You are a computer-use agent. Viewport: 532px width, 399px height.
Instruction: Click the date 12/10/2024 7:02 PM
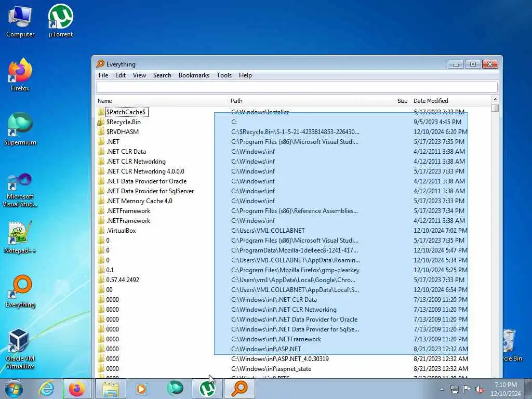441,230
